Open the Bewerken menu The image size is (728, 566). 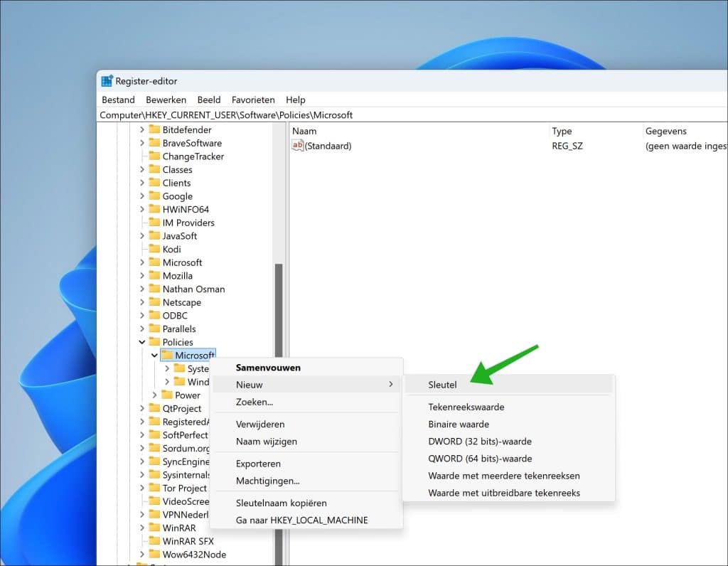click(166, 100)
